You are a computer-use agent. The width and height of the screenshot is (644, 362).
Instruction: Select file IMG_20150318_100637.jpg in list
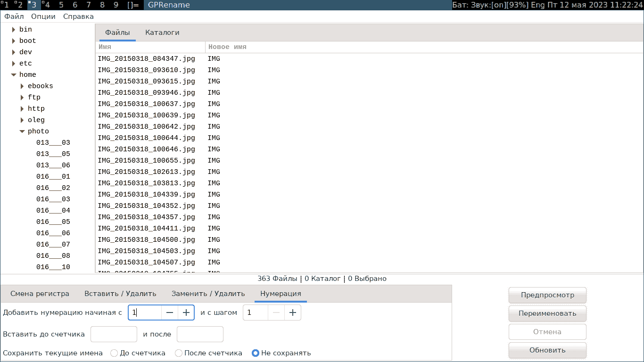(146, 104)
